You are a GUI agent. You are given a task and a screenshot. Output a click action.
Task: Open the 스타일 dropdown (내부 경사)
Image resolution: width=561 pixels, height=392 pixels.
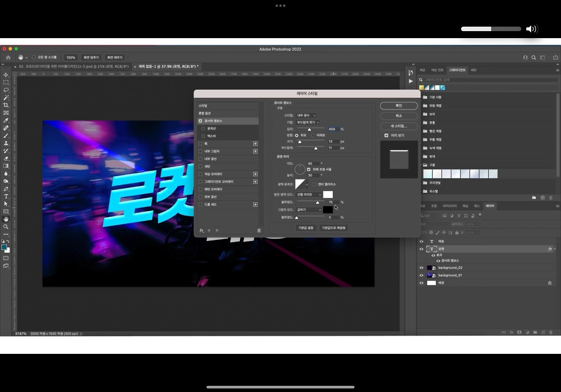tap(306, 115)
